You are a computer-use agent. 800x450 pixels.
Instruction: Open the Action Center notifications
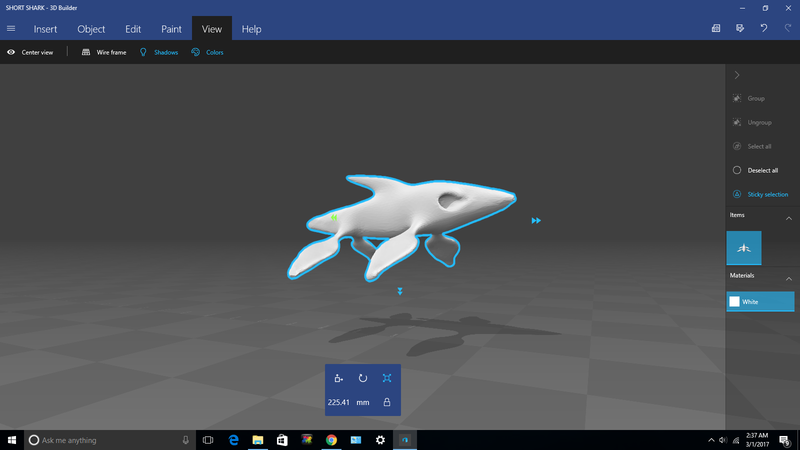coord(785,440)
